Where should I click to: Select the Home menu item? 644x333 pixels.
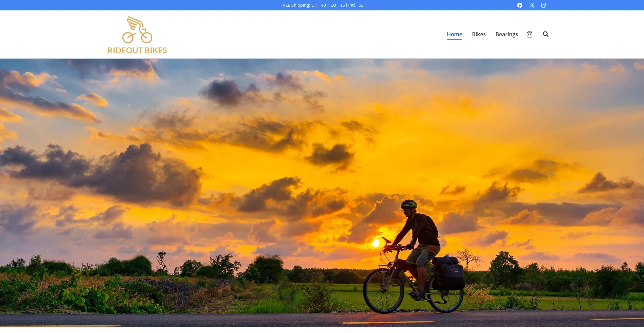pyautogui.click(x=454, y=34)
